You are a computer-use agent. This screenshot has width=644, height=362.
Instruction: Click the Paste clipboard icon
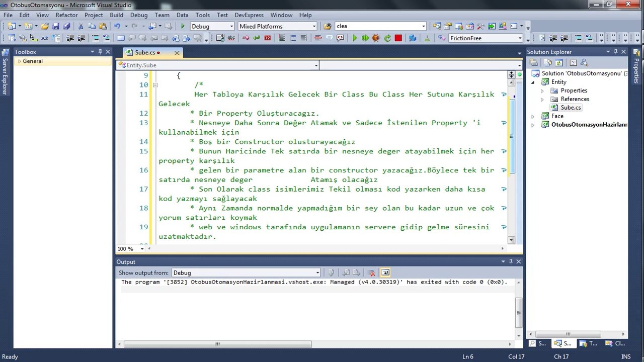tap(103, 26)
